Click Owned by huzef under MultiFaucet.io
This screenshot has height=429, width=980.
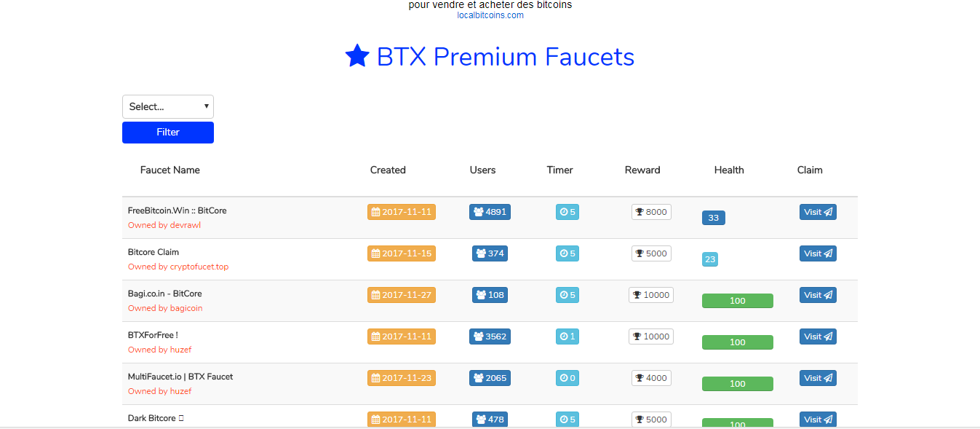tap(159, 391)
